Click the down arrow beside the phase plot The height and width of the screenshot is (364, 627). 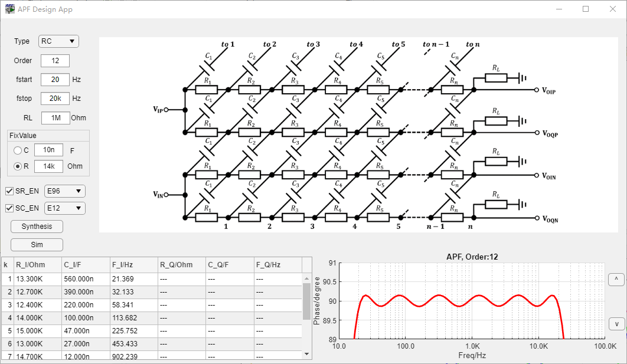coord(616,323)
